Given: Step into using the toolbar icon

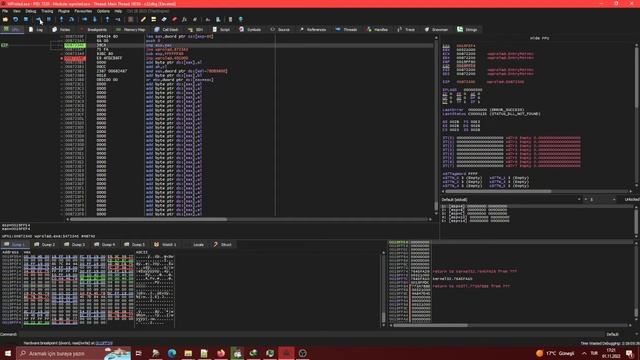Looking at the screenshot, I should (61, 19).
